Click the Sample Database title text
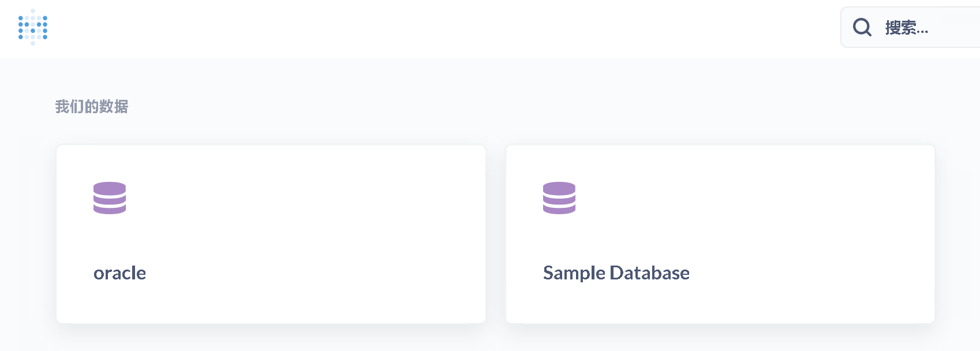 615,272
